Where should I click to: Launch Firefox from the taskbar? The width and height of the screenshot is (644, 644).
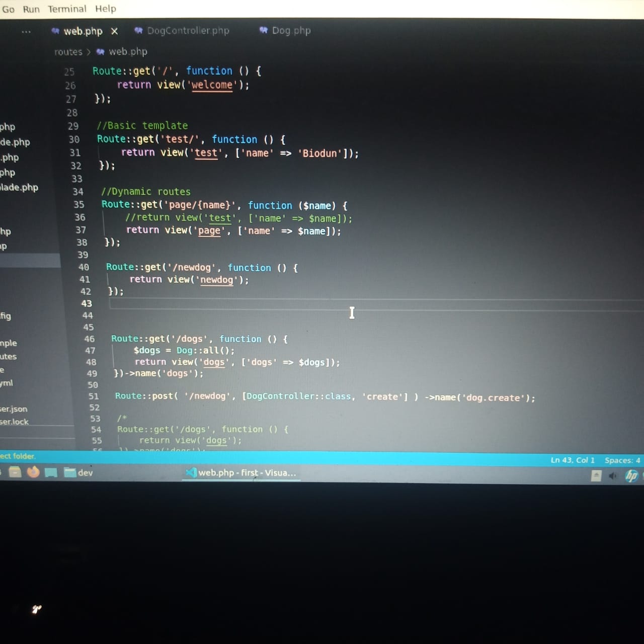(33, 472)
